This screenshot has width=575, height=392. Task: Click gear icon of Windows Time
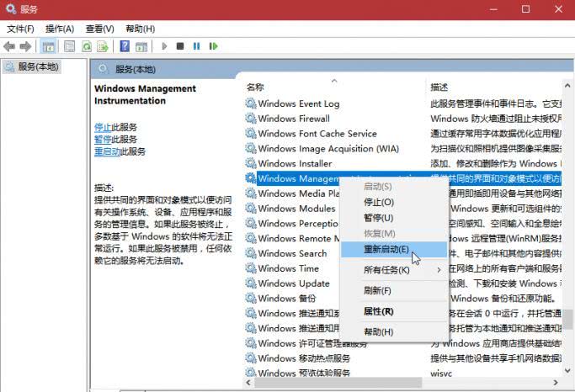[251, 268]
